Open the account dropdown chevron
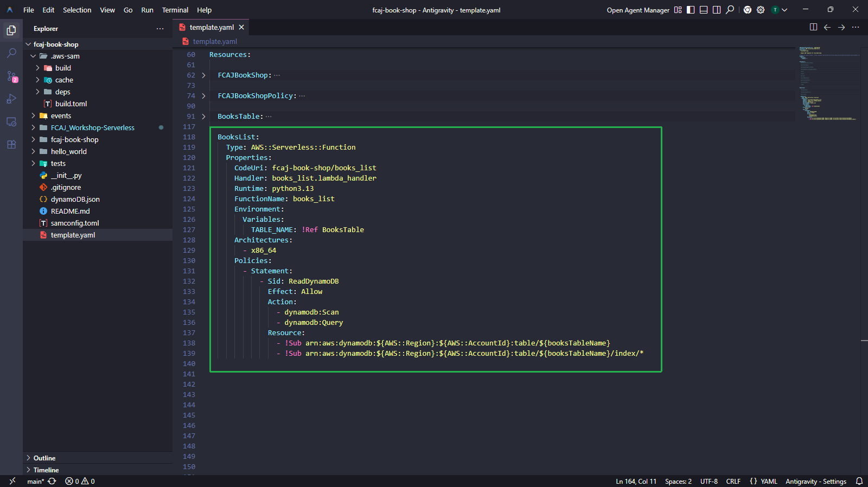 point(784,10)
